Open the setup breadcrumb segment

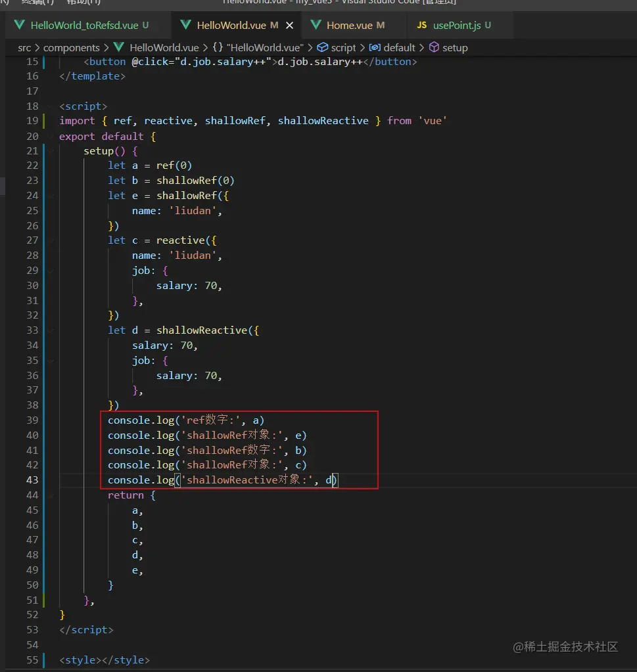[455, 47]
